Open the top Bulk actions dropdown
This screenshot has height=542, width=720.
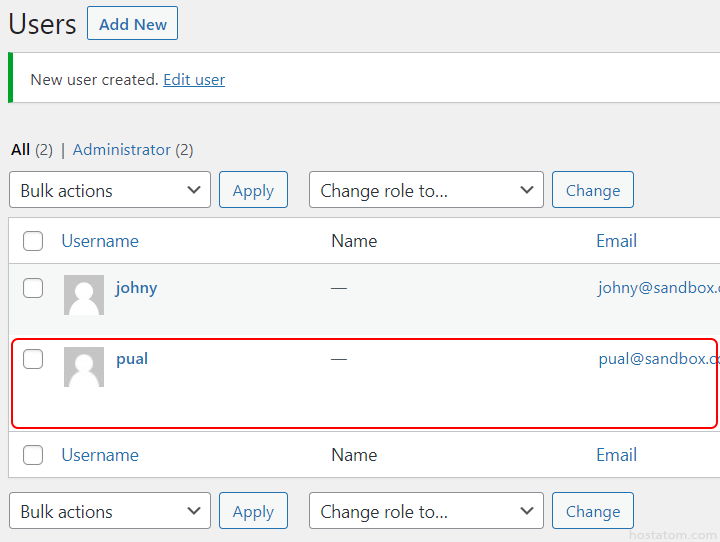(110, 191)
